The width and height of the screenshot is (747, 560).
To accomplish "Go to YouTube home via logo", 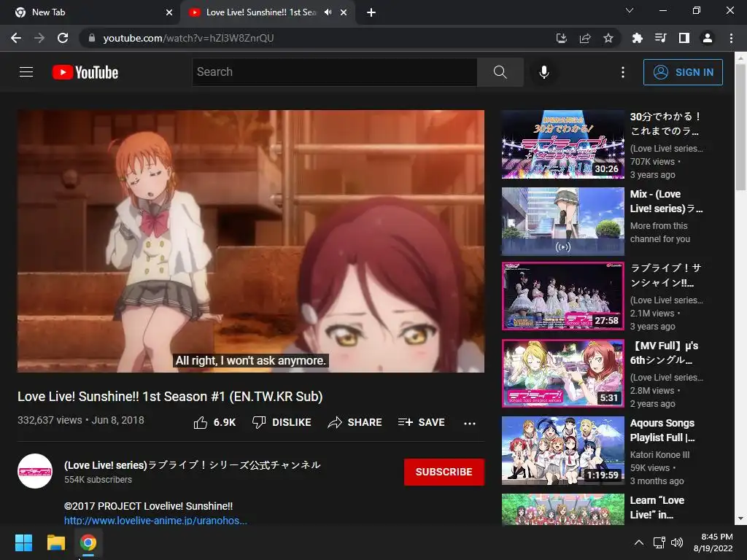I will tap(85, 72).
